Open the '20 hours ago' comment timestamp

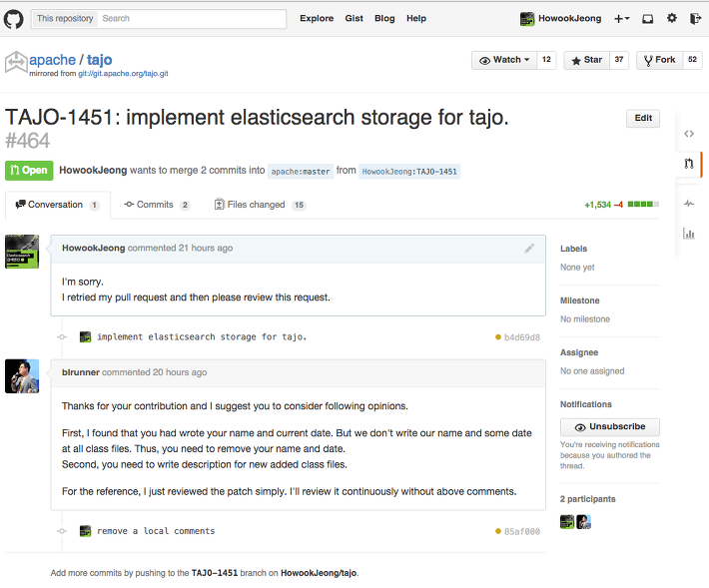180,372
